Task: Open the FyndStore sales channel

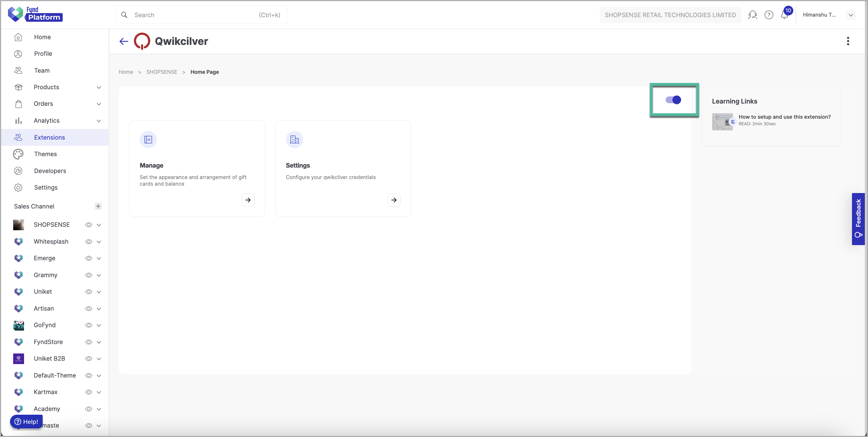Action: (48, 342)
